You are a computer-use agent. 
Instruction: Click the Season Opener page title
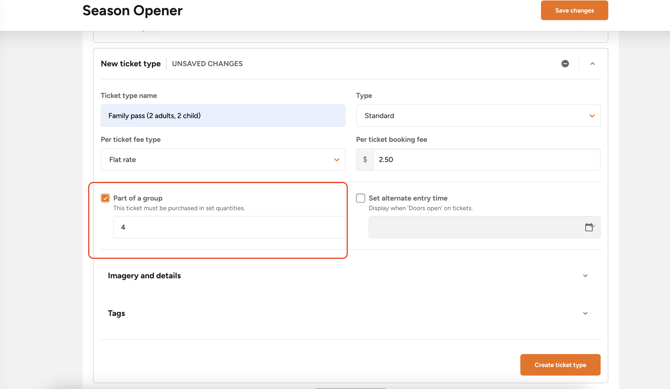[x=132, y=11]
